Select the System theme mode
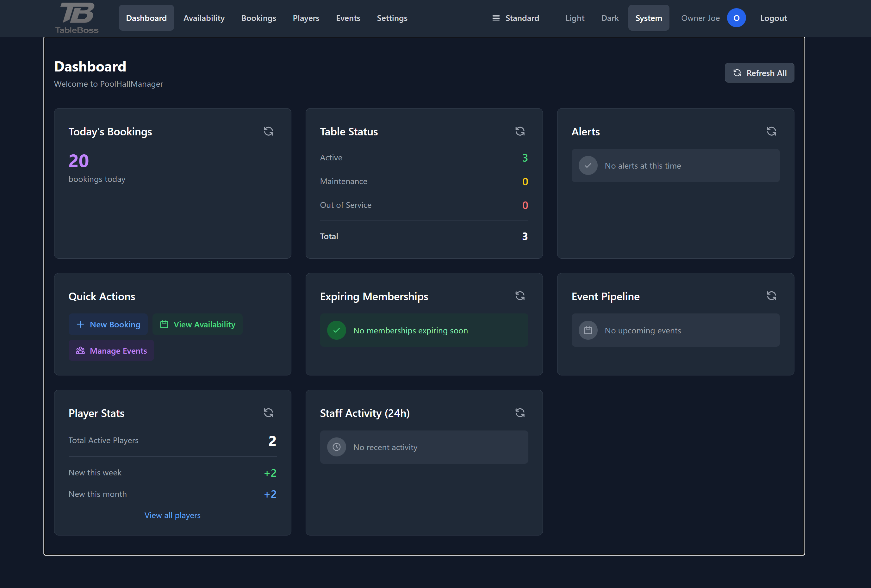The height and width of the screenshot is (588, 871). [648, 18]
